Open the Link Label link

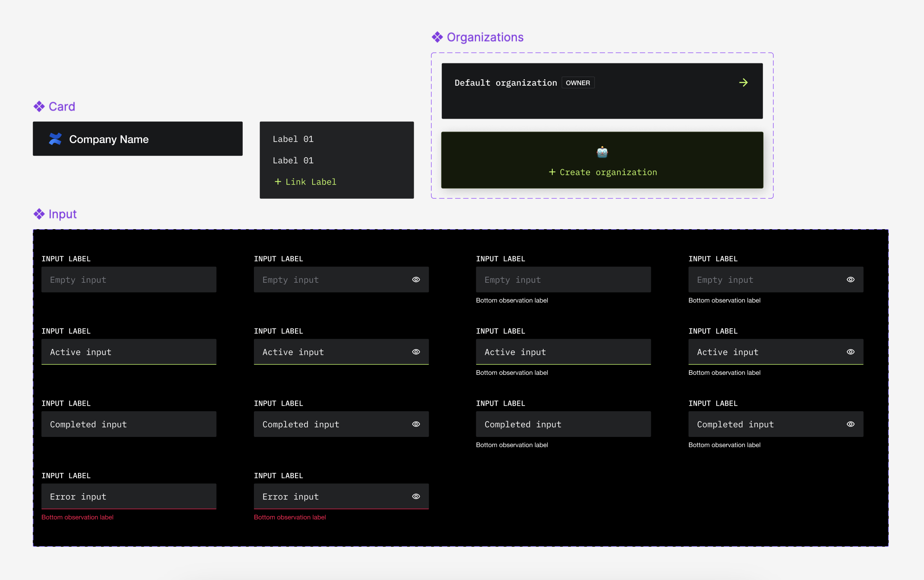point(310,181)
